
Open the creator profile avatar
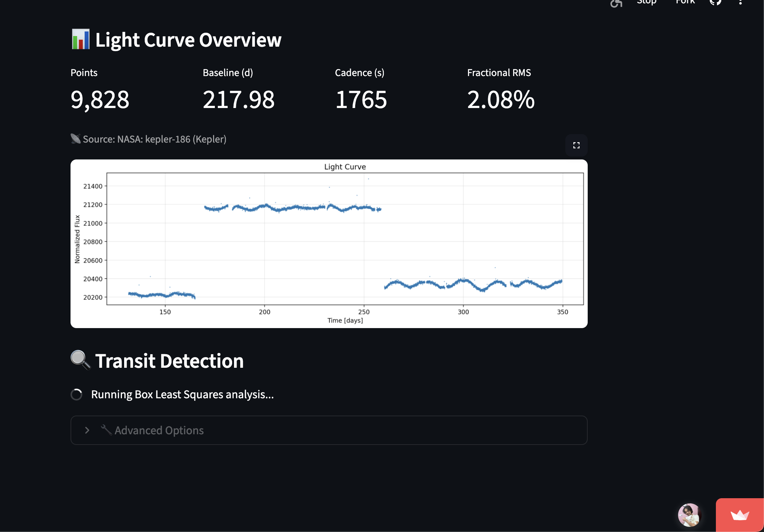pos(689,515)
